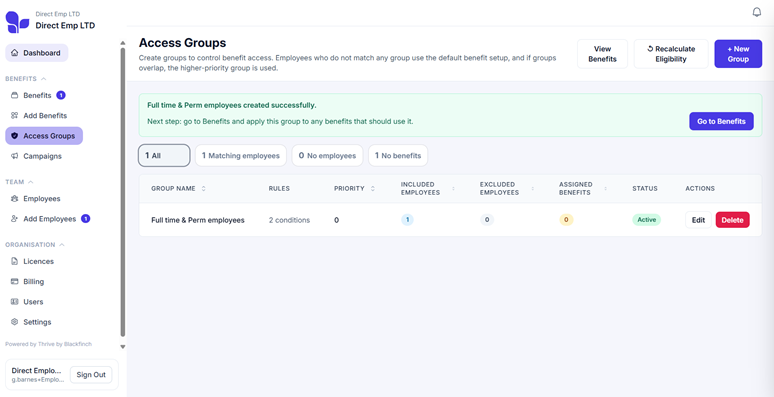
Task: Sort by Included Employees column arrows
Action: point(453,189)
